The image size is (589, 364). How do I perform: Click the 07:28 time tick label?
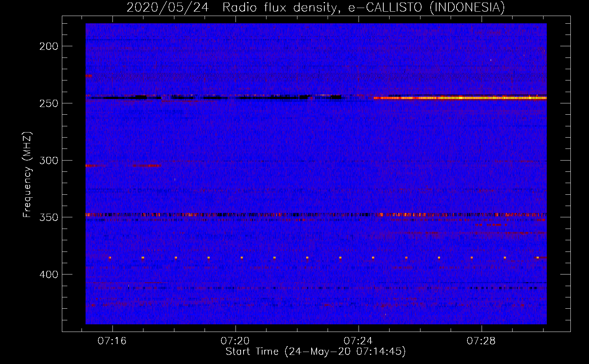click(481, 341)
